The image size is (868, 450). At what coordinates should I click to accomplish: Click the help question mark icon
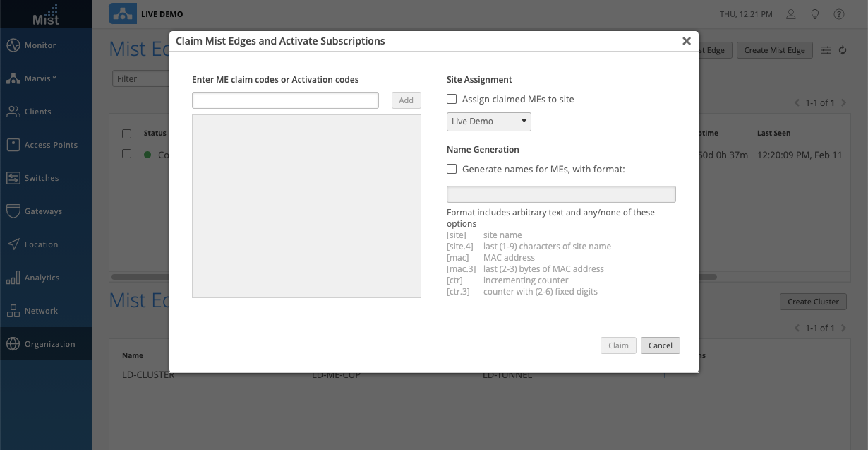pos(839,14)
